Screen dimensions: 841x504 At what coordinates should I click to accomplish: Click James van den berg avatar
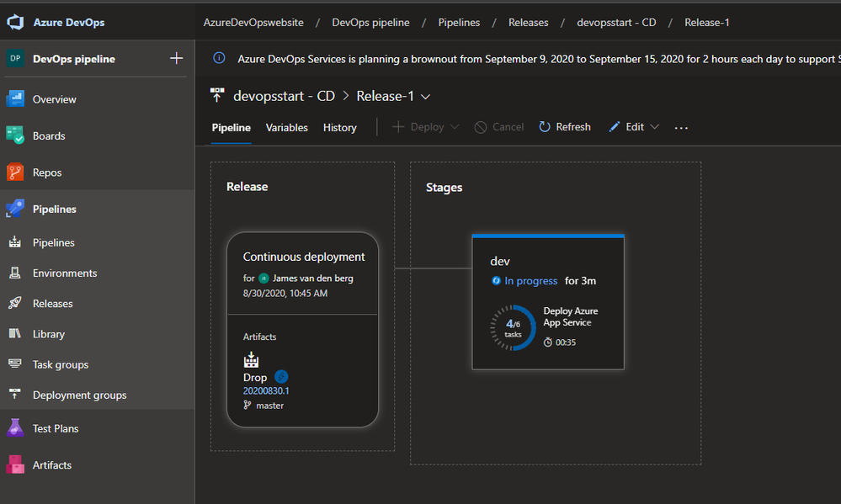click(263, 279)
